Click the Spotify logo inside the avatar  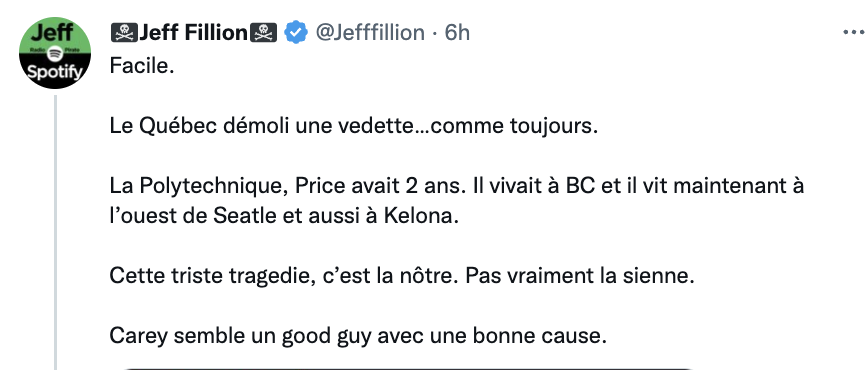click(x=55, y=53)
